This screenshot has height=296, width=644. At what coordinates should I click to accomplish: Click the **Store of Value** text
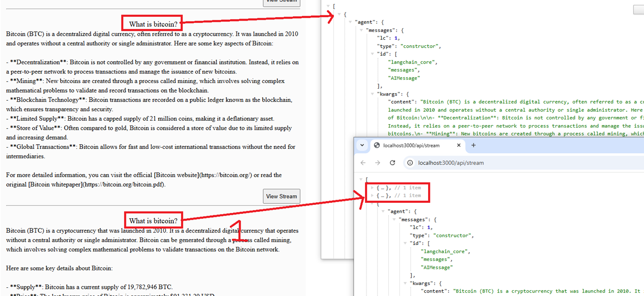coord(36,128)
